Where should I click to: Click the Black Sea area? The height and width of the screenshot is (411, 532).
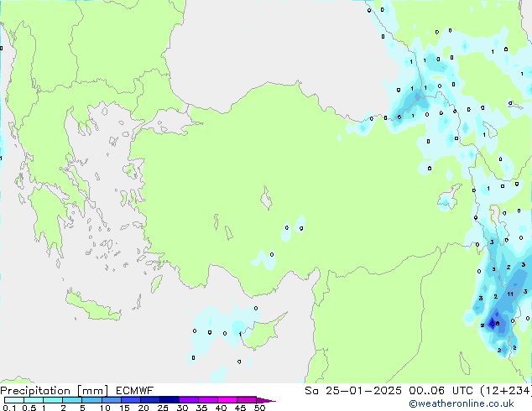point(277,42)
